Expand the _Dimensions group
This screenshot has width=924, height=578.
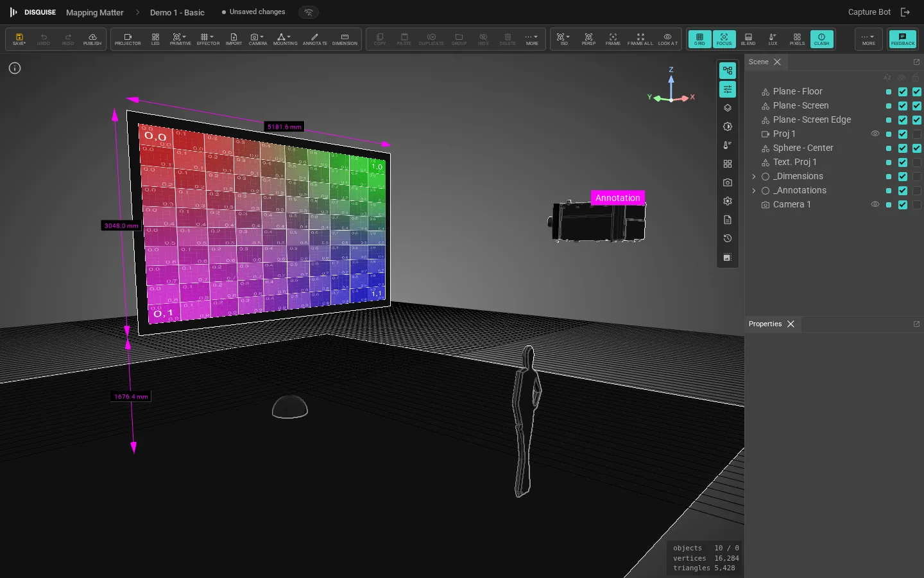point(754,176)
